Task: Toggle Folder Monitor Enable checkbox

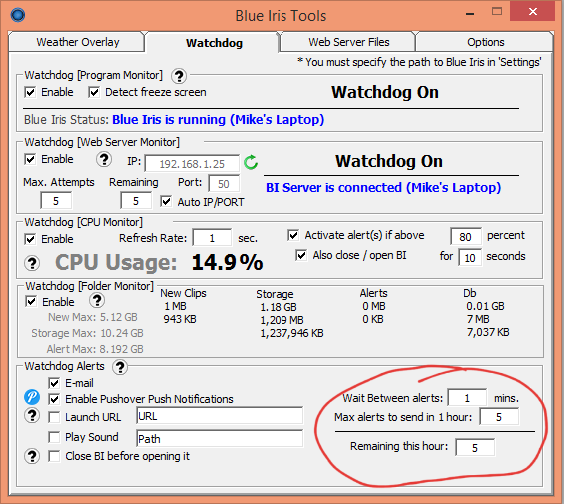Action: pyautogui.click(x=31, y=301)
